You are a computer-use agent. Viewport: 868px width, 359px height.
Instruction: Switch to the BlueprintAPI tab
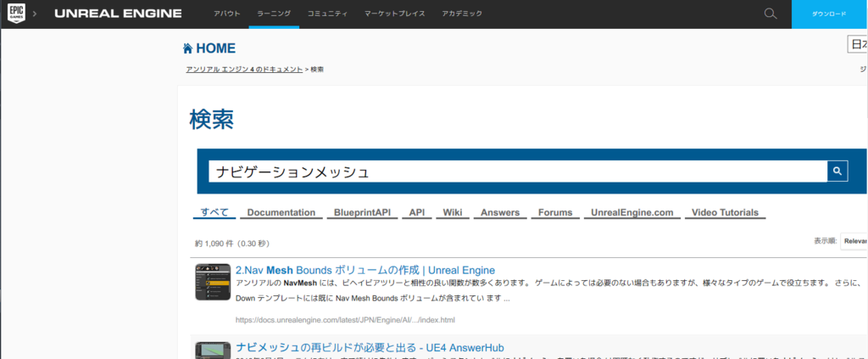pos(362,213)
